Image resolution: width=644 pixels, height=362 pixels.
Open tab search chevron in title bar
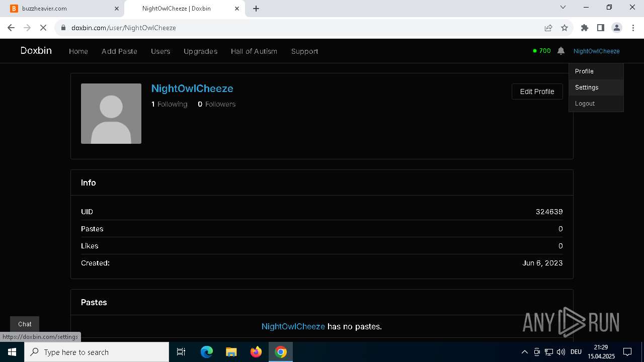pos(563,8)
